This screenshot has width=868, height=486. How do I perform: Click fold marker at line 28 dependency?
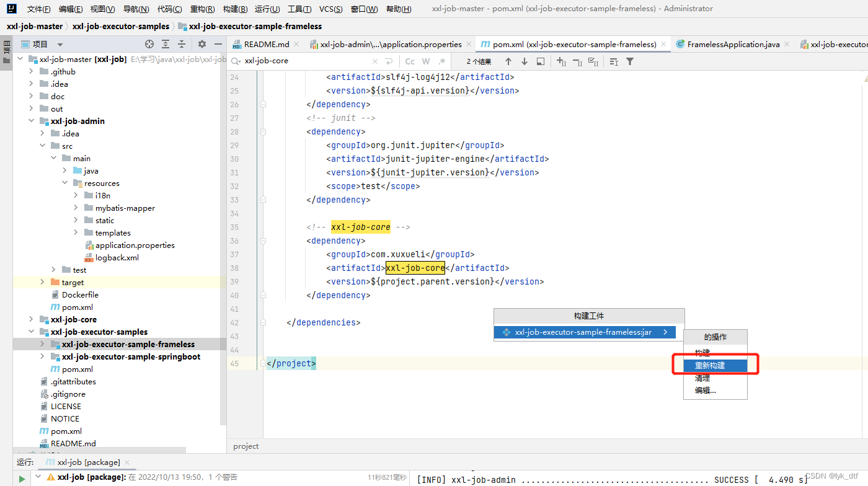pos(263,131)
